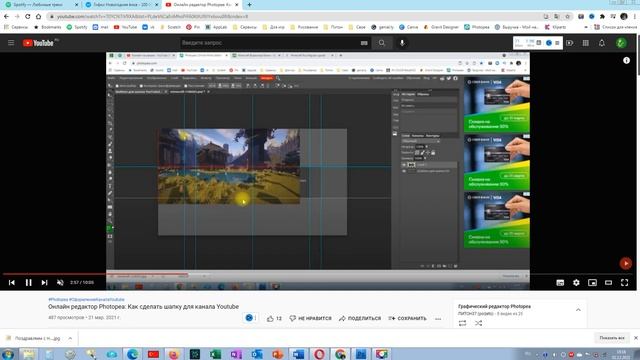Toggle playlist shuffle
640x360 pixels.
click(x=478, y=323)
